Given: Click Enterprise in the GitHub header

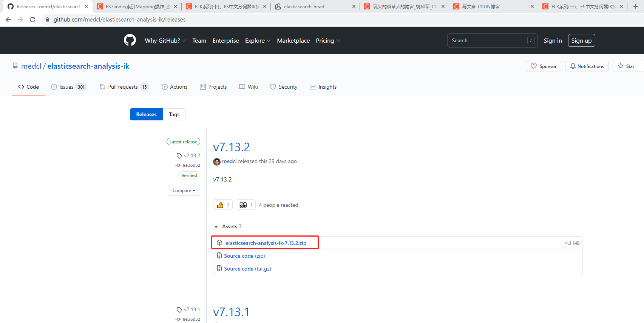Looking at the screenshot, I should coord(226,40).
